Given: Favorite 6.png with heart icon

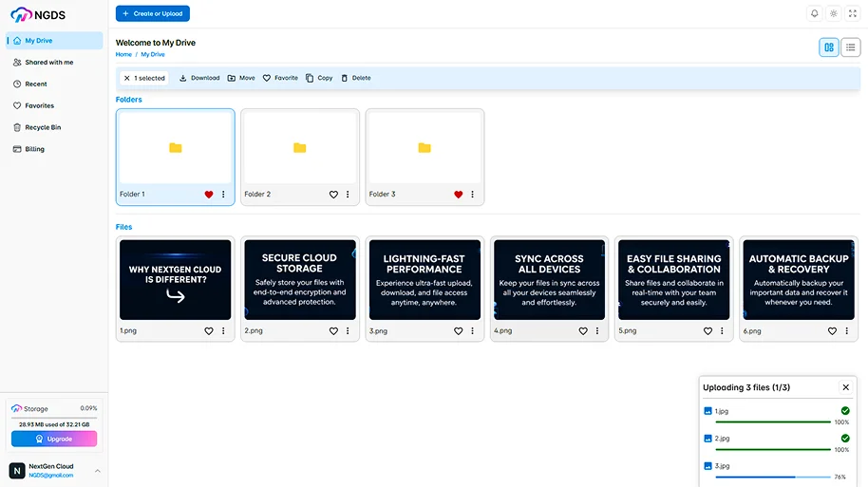Looking at the screenshot, I should point(832,331).
